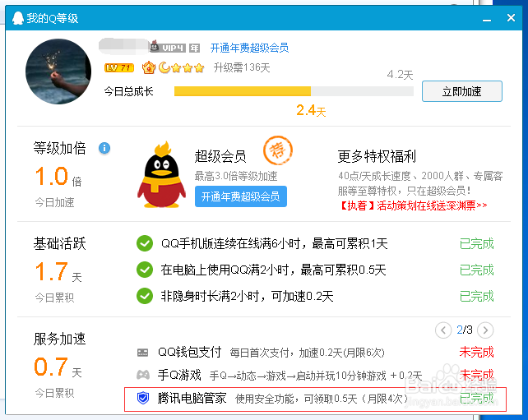Click 已完成 status for 腾讯电脑管家
The width and height of the screenshot is (528, 420).
point(476,398)
